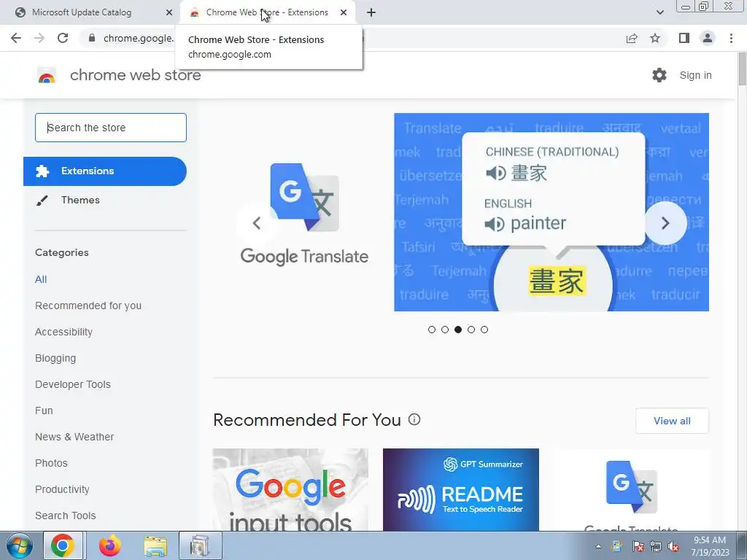Click the Chrome taskbar icon
The image size is (747, 560).
(63, 545)
